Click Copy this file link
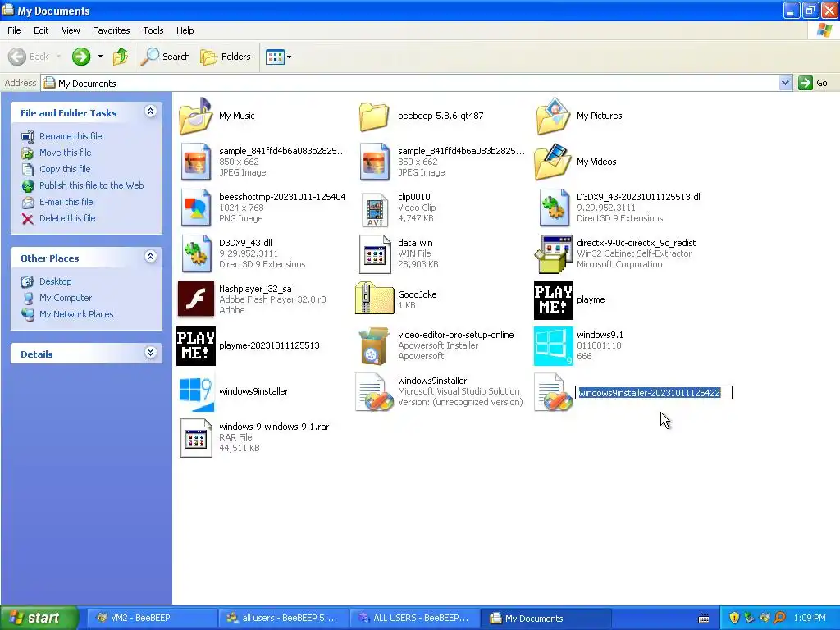This screenshot has height=630, width=840. (65, 169)
